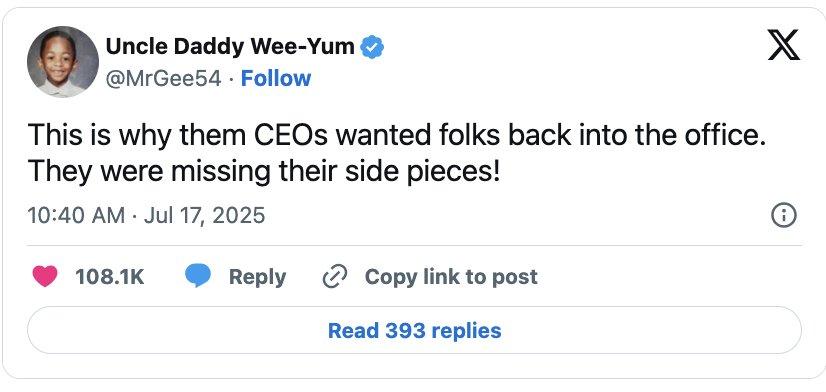Click the 108.1K like count
Viewport: 826px width, 392px height.
point(110,277)
